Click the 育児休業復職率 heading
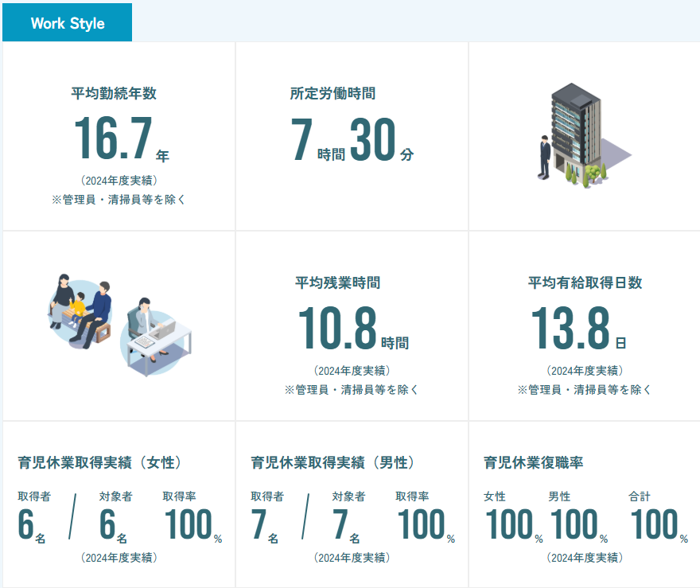 (534, 463)
